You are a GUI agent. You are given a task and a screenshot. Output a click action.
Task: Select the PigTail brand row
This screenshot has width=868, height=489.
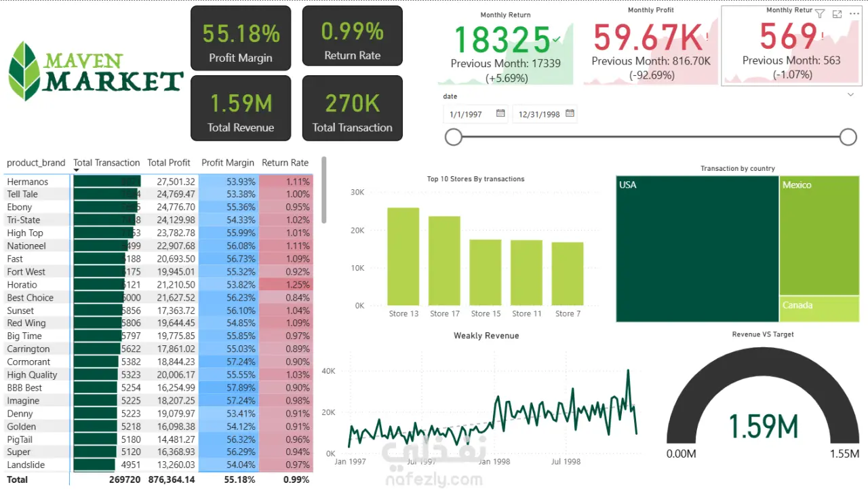159,439
